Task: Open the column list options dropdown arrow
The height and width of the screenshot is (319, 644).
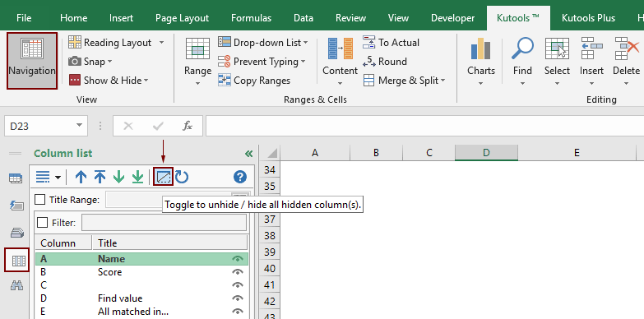Action: click(58, 178)
